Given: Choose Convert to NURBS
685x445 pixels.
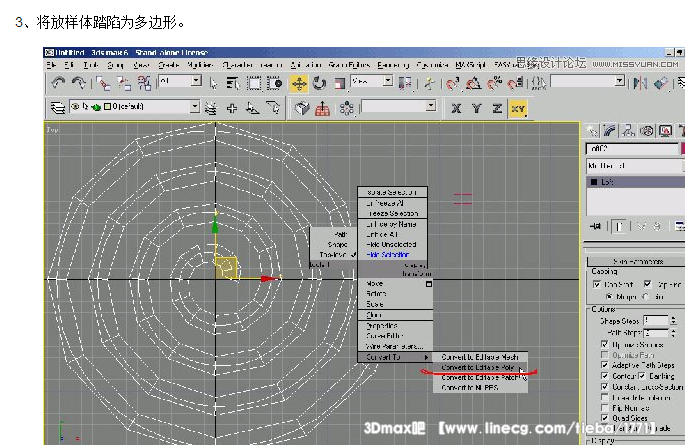Looking at the screenshot, I should tap(480, 388).
